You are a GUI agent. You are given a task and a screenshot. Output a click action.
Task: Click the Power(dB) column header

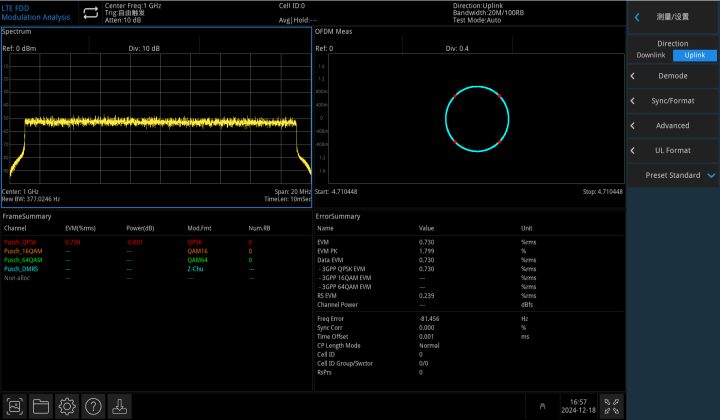pyautogui.click(x=140, y=228)
